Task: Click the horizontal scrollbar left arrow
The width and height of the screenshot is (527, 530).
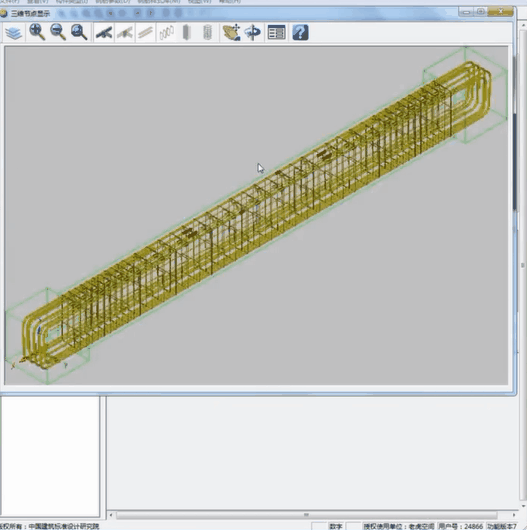Action: 111,515
